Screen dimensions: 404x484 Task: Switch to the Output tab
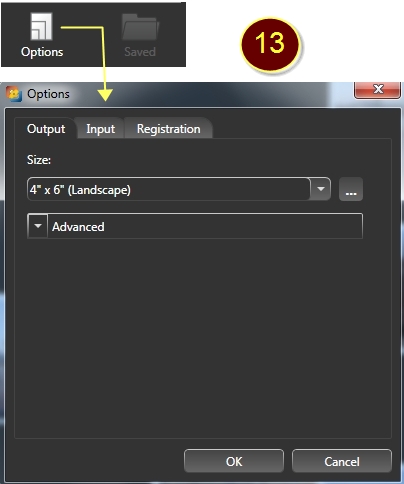coord(46,129)
